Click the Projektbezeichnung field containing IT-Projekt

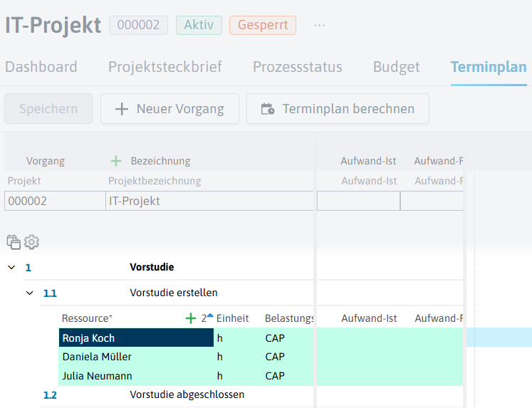point(209,201)
